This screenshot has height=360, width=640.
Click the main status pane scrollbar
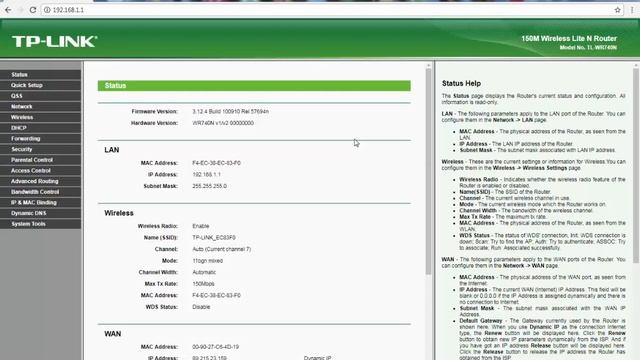click(428, 171)
